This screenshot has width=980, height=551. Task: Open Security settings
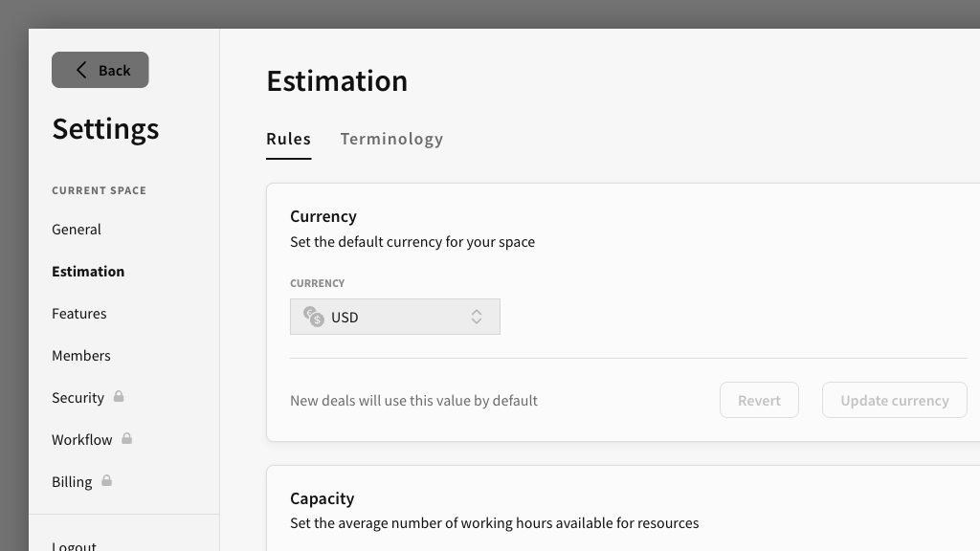pyautogui.click(x=78, y=398)
